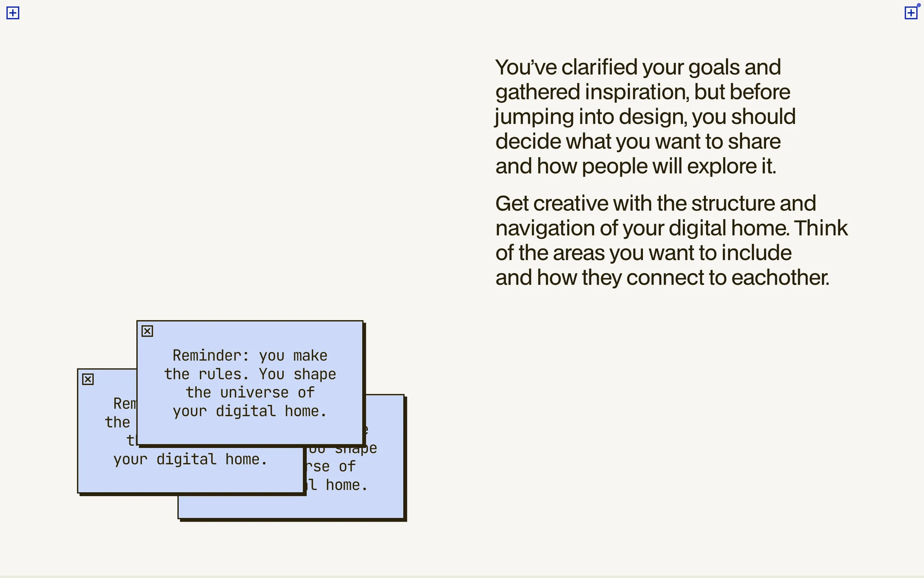Click "your digital home." in front reminder window
Viewport: 924px width, 578px height.
coord(249,411)
